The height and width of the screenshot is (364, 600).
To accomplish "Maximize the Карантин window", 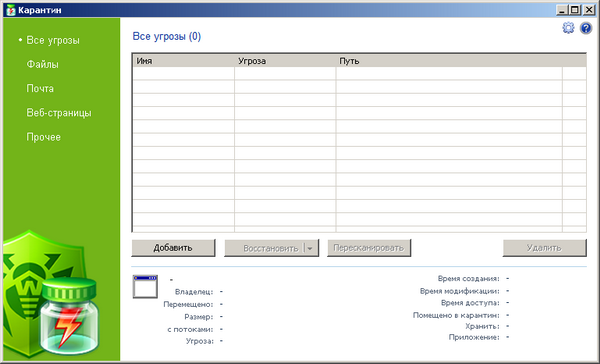I will point(575,10).
